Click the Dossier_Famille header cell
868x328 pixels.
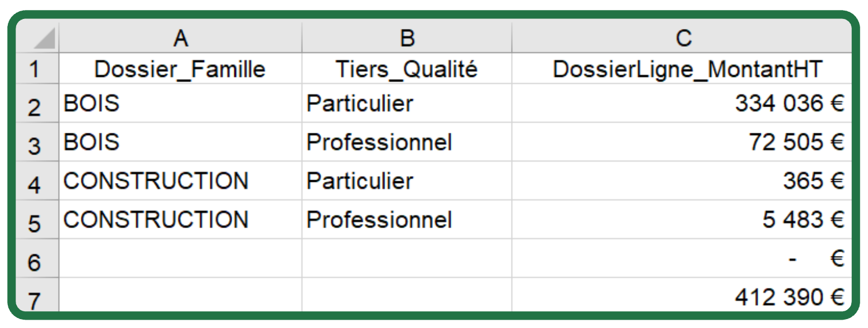[180, 69]
